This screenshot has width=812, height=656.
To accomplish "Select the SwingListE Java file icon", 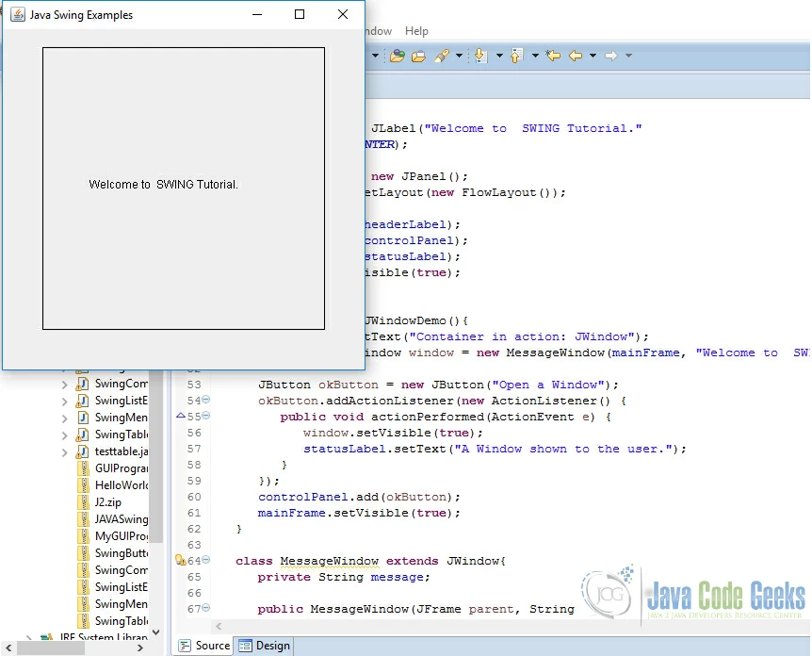I will click(82, 402).
